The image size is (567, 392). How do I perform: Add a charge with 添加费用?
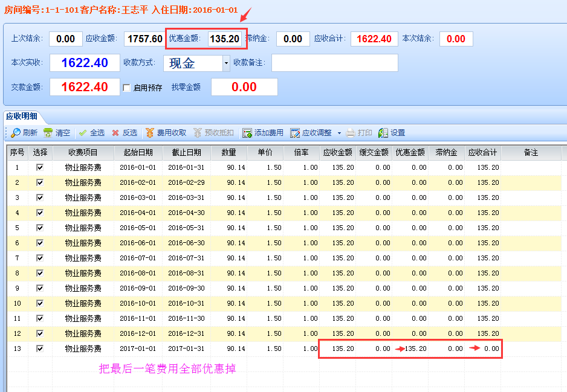tap(263, 133)
